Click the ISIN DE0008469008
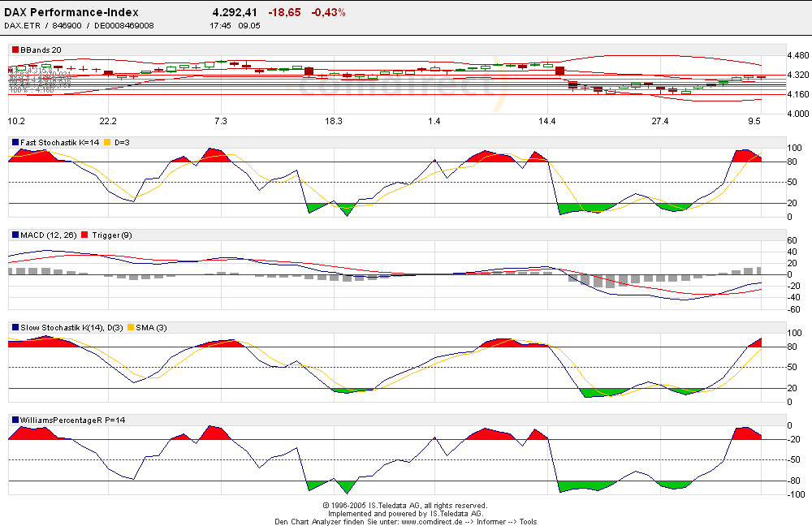812x526 pixels. [123, 25]
